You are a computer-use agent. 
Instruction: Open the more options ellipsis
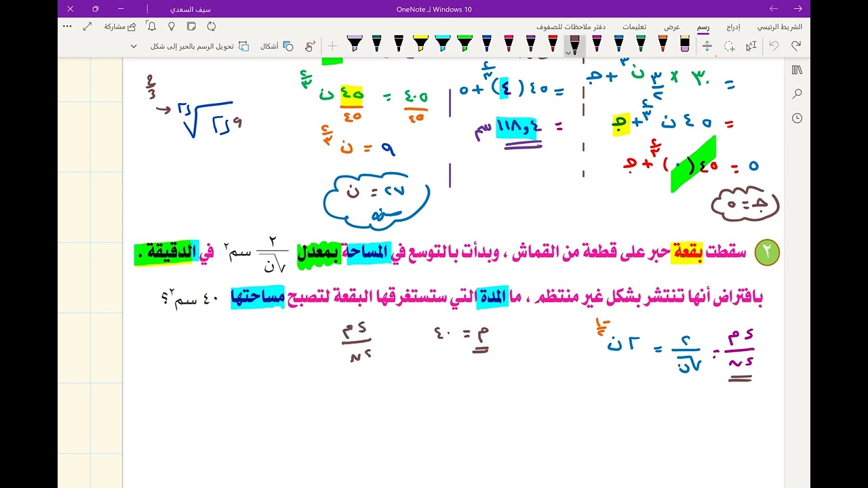67,26
